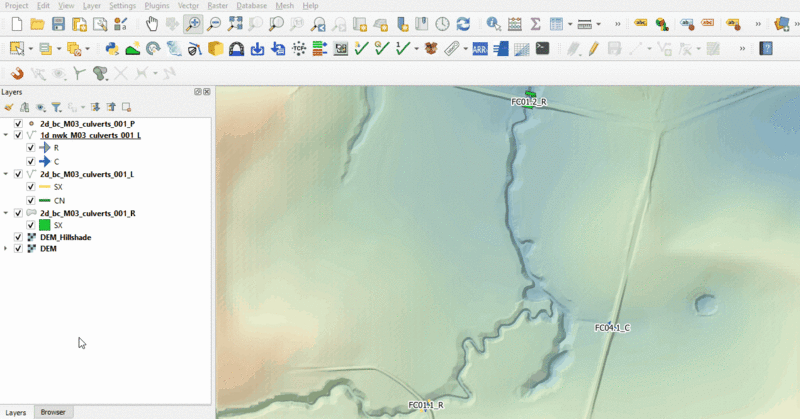Open the Raster menu
The image size is (800, 419).
(x=217, y=6)
